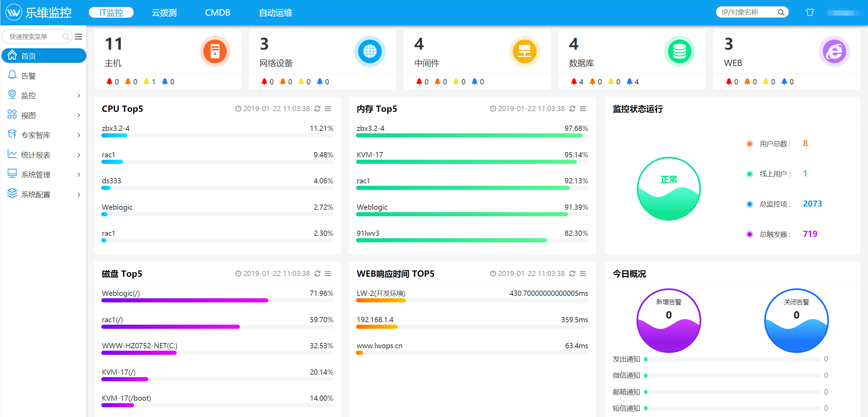Expand the 统计报表 sidebar menu
This screenshot has height=417, width=868.
pyautogui.click(x=44, y=155)
